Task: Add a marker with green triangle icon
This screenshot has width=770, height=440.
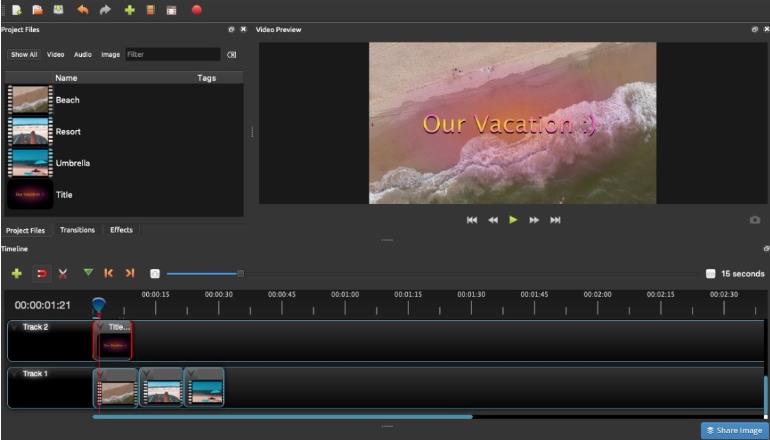Action: click(88, 272)
